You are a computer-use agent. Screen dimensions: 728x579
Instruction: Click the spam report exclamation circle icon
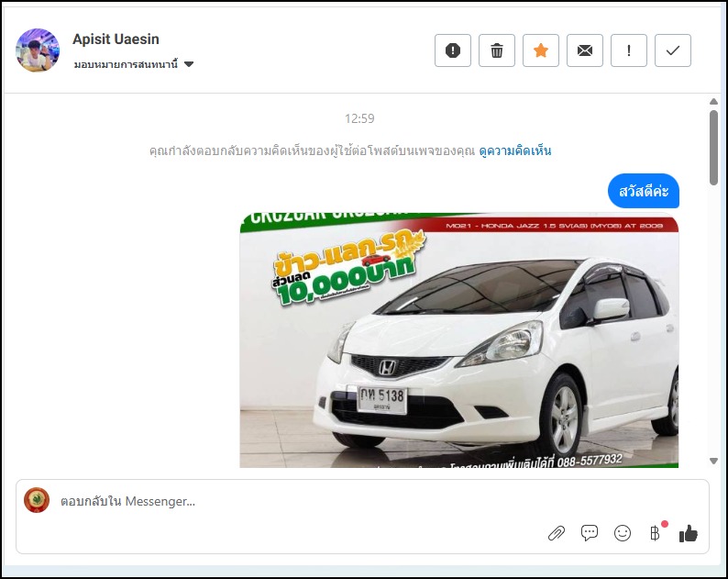[x=453, y=50]
